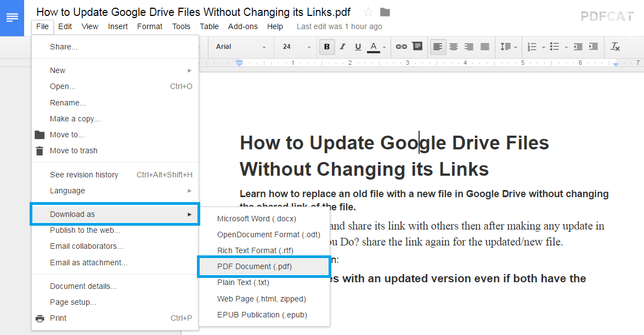Insert a link with the chain icon

[x=402, y=47]
